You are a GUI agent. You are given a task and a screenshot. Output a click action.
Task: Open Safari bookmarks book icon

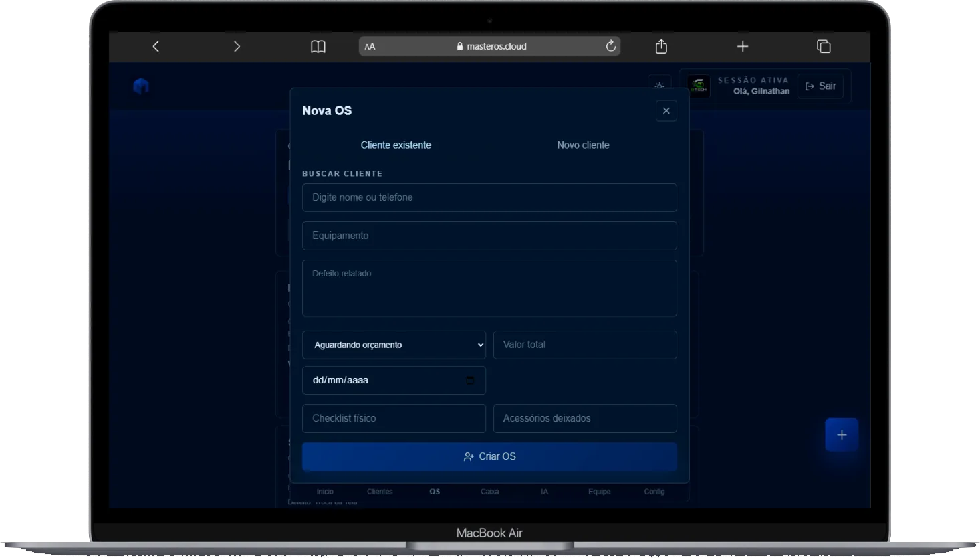(318, 46)
